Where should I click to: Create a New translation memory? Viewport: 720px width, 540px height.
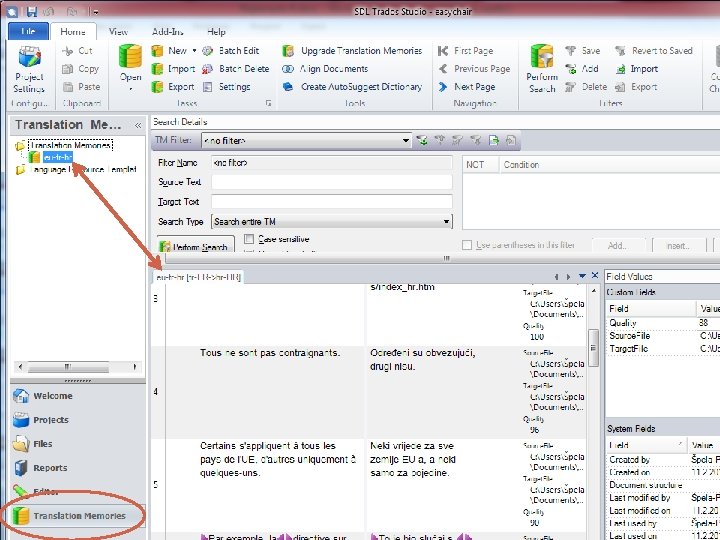[169, 51]
